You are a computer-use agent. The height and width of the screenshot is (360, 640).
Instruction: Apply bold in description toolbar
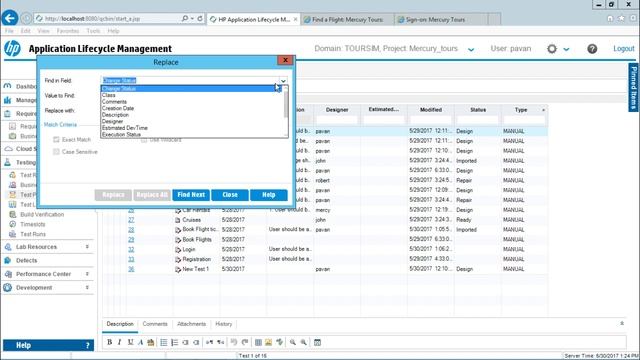point(109,342)
